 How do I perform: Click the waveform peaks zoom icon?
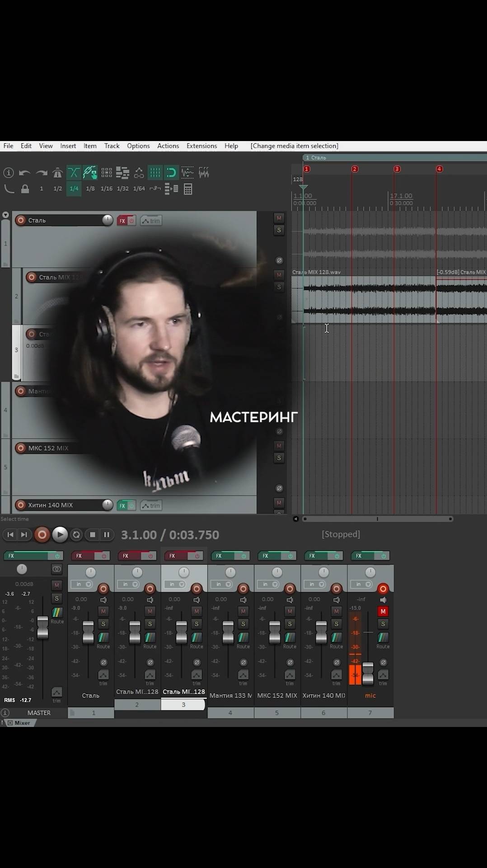point(187,173)
